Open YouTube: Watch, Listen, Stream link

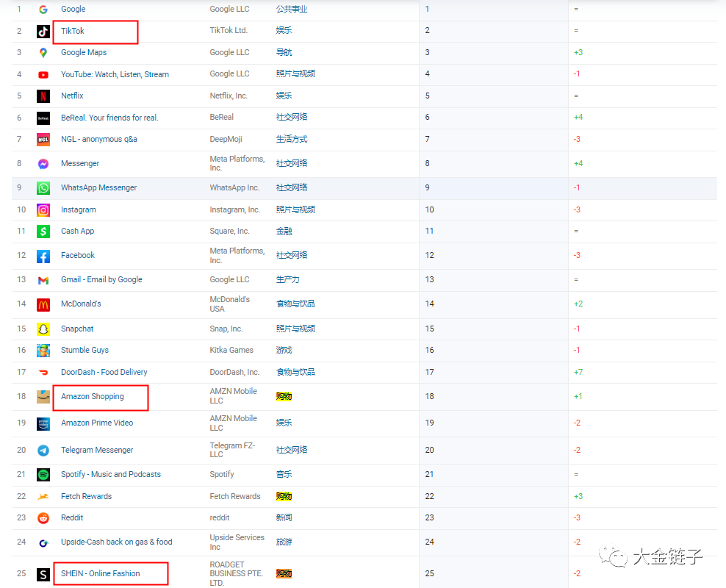tap(115, 74)
